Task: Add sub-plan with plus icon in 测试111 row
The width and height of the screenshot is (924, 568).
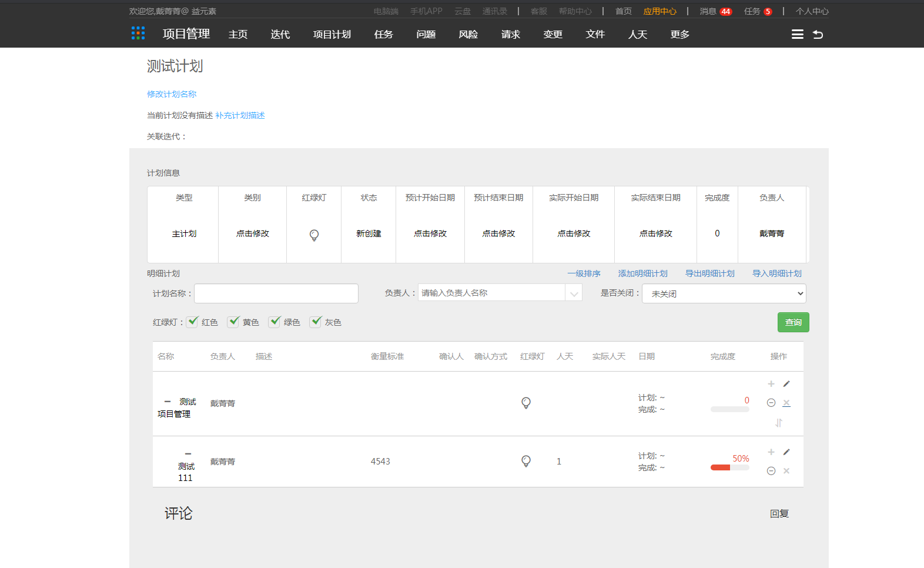Action: pos(771,452)
